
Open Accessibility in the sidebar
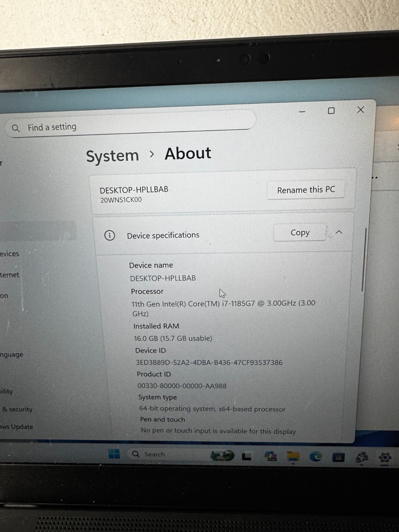(6, 391)
